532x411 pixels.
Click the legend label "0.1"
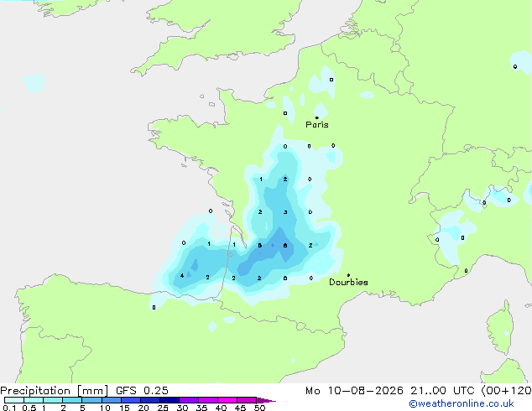(x=9, y=408)
